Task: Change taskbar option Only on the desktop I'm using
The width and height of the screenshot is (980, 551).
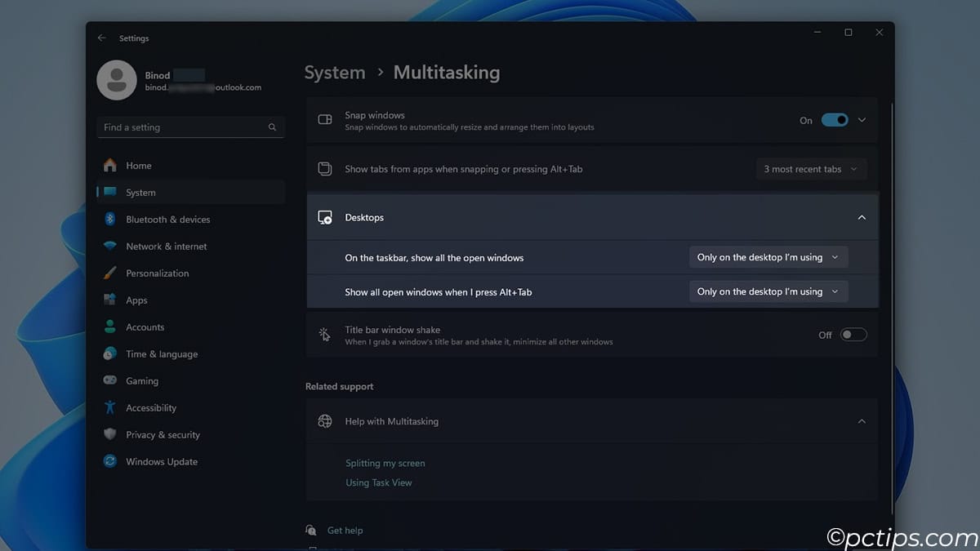Action: [x=768, y=256]
